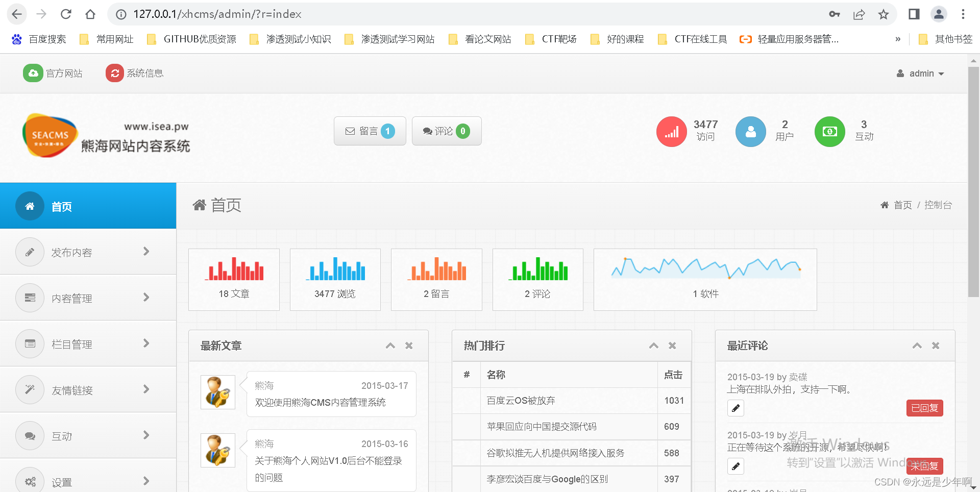Click 苹果回应向中国提交源代码 ranking row
This screenshot has height=492, width=980.
pyautogui.click(x=542, y=427)
